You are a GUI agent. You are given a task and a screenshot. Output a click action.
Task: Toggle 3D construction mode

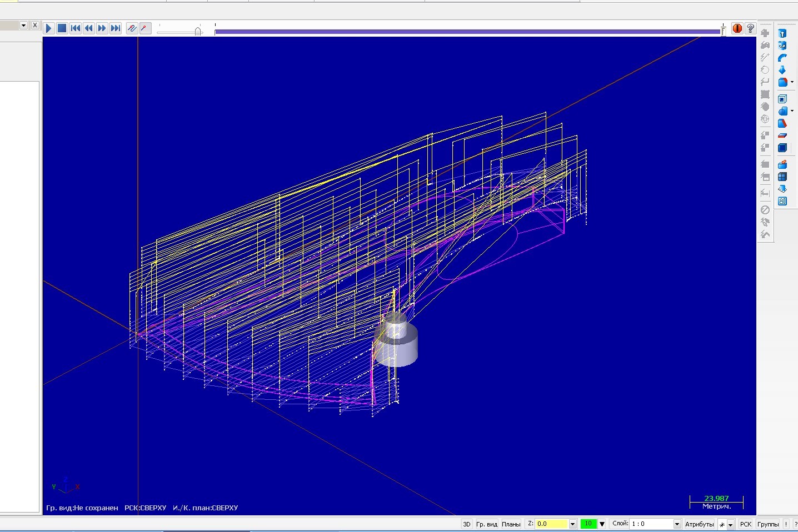[x=467, y=524]
